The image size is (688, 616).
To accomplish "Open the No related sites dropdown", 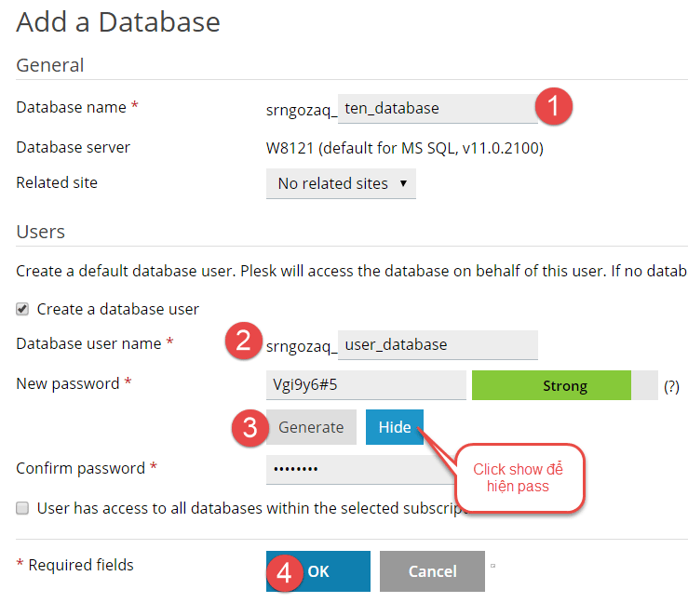I will 341,183.
